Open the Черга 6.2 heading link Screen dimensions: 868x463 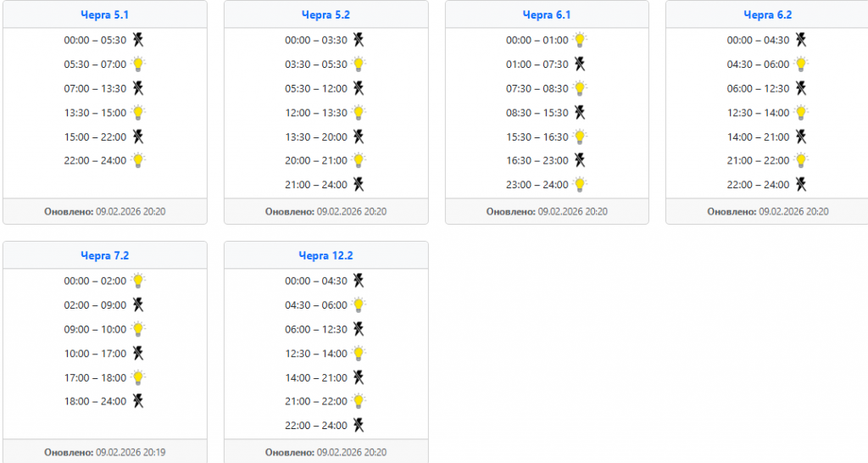tap(767, 14)
